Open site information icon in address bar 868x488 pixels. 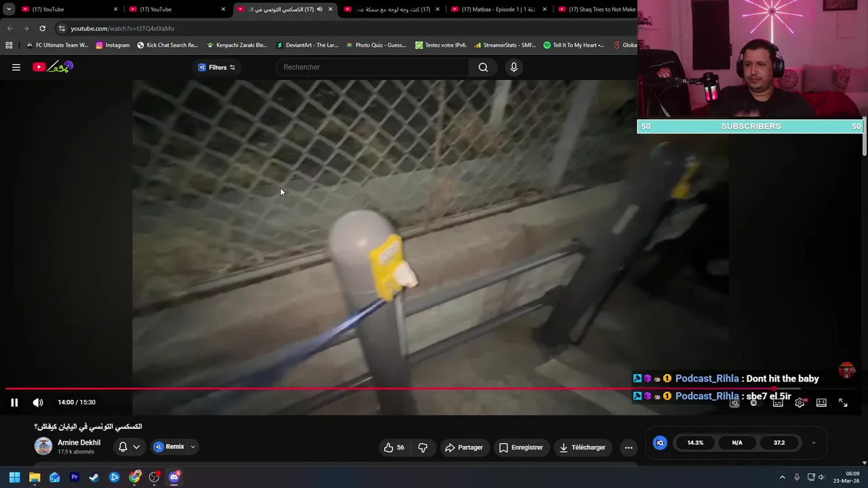pyautogui.click(x=62, y=28)
